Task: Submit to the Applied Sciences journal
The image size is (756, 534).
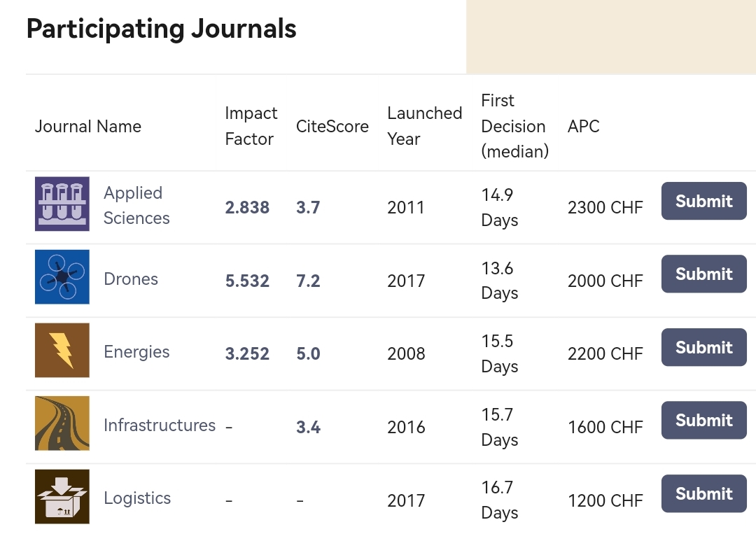Action: pyautogui.click(x=703, y=201)
